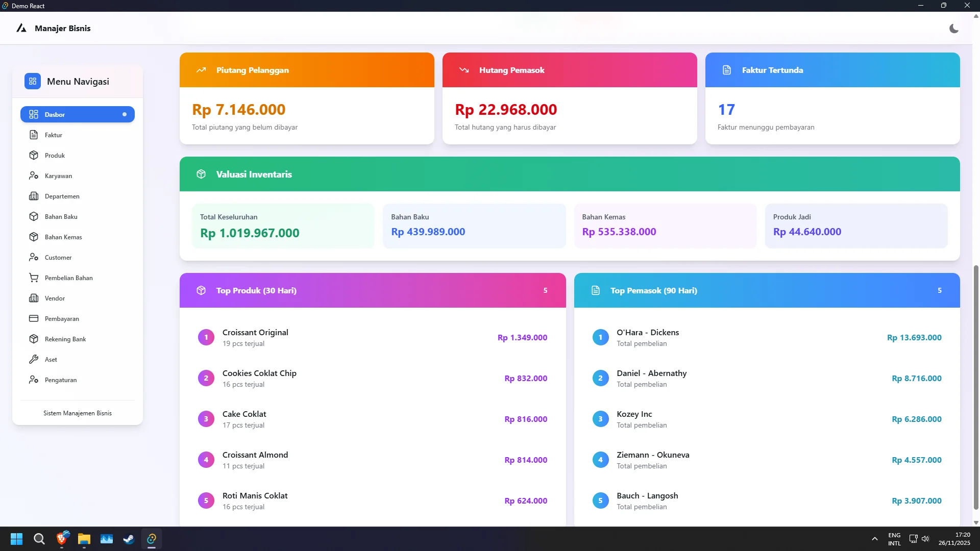Click the Manajer Bisnis logo icon

(21, 28)
